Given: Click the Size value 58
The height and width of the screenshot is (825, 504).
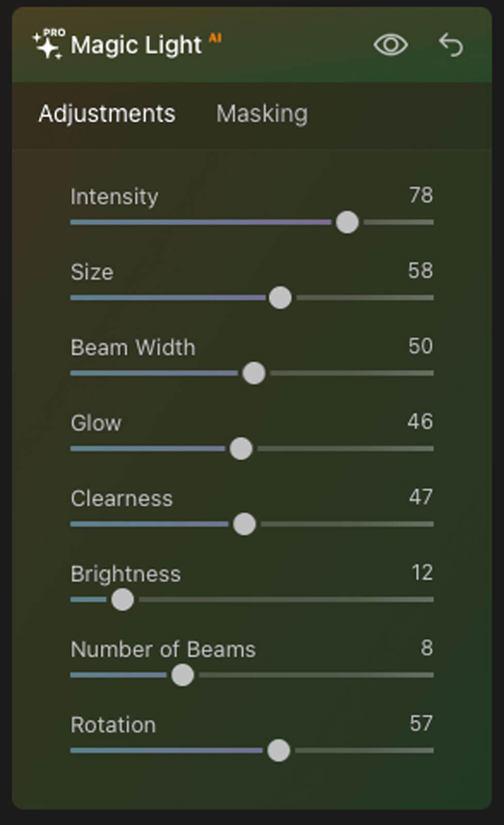Looking at the screenshot, I should point(420,271).
